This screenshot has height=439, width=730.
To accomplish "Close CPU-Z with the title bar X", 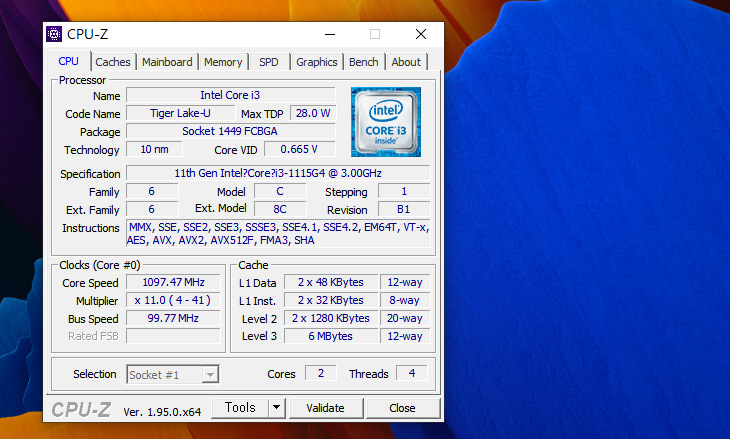I will click(421, 34).
